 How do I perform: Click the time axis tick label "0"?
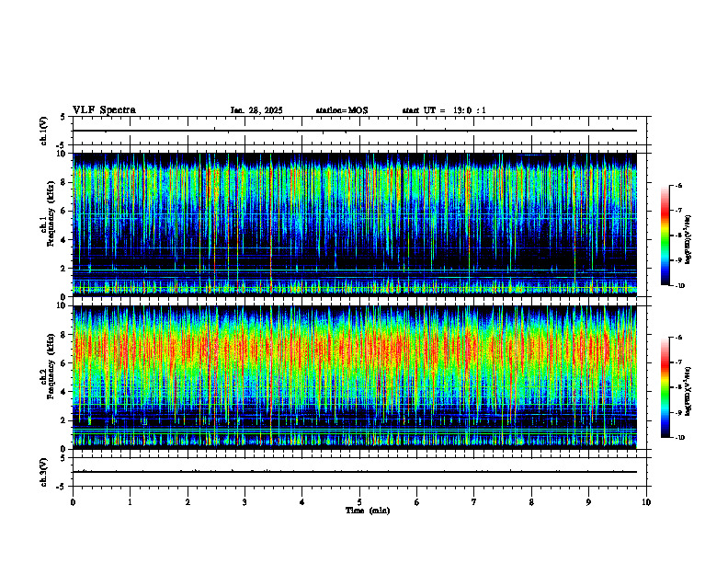[x=73, y=502]
